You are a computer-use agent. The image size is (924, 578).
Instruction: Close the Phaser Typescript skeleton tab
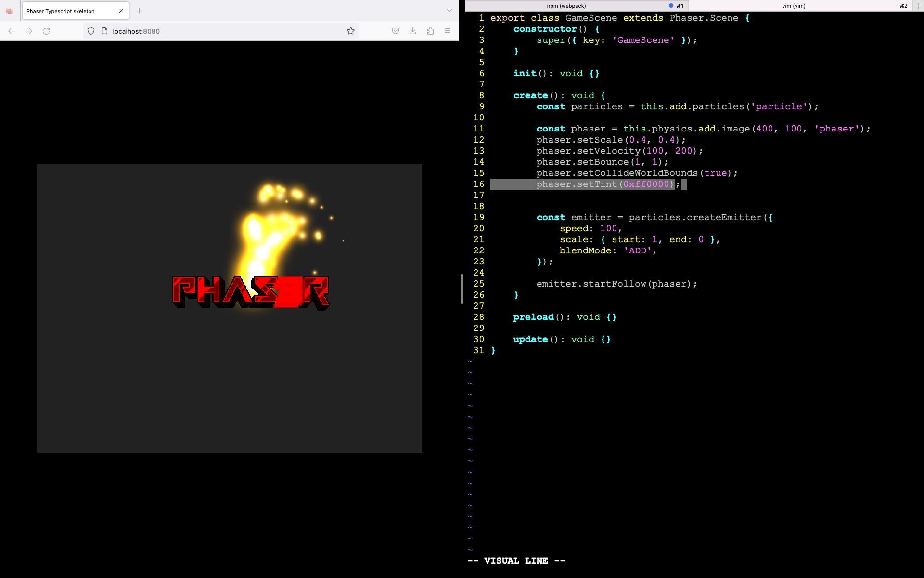[x=121, y=11]
